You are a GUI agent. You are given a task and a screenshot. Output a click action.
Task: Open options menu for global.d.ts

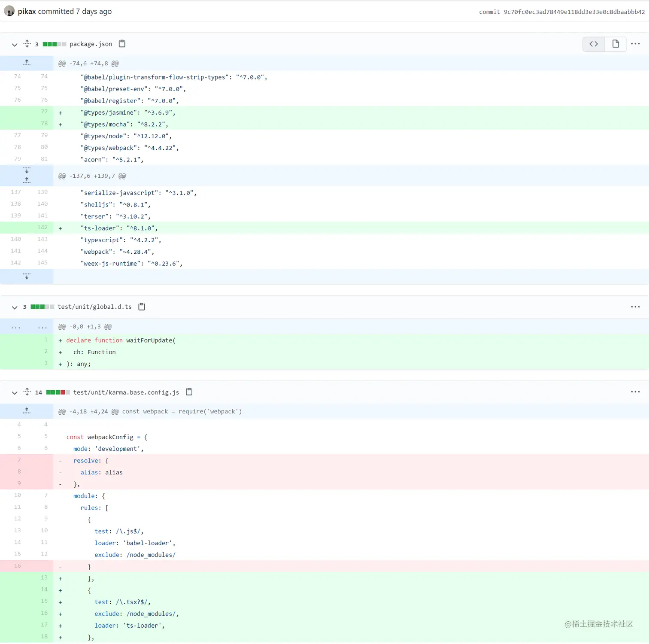[635, 307]
